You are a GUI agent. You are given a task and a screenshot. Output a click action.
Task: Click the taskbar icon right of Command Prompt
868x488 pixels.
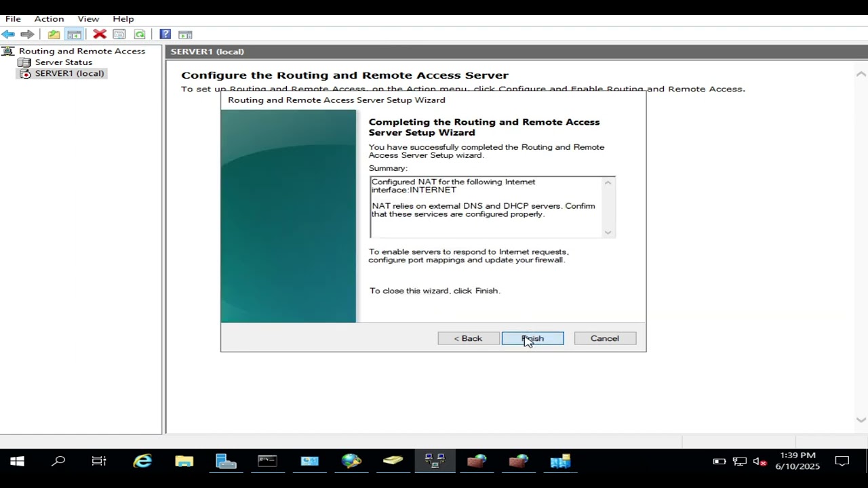point(309,462)
